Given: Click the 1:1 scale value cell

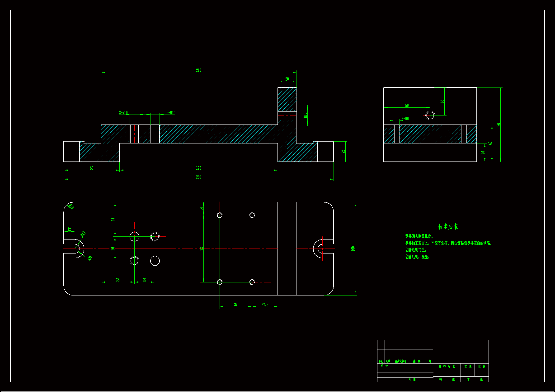Looking at the screenshot, I should coord(482,373).
